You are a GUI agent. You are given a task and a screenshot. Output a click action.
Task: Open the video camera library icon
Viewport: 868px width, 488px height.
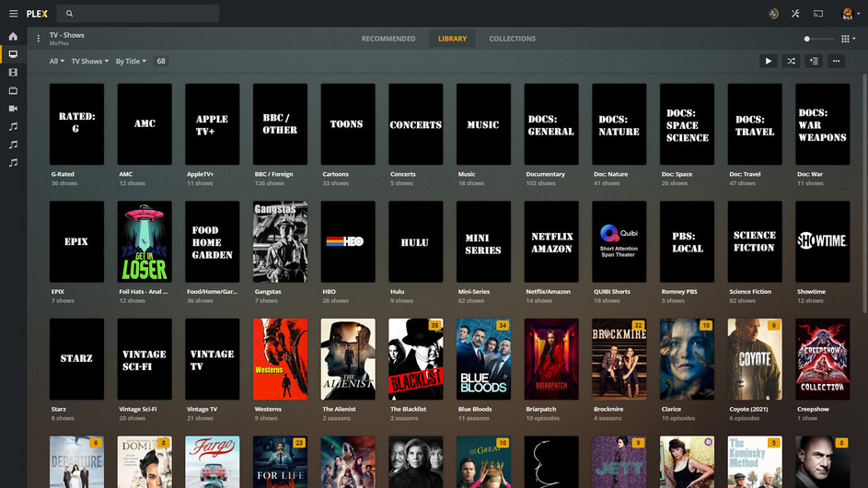click(x=13, y=109)
